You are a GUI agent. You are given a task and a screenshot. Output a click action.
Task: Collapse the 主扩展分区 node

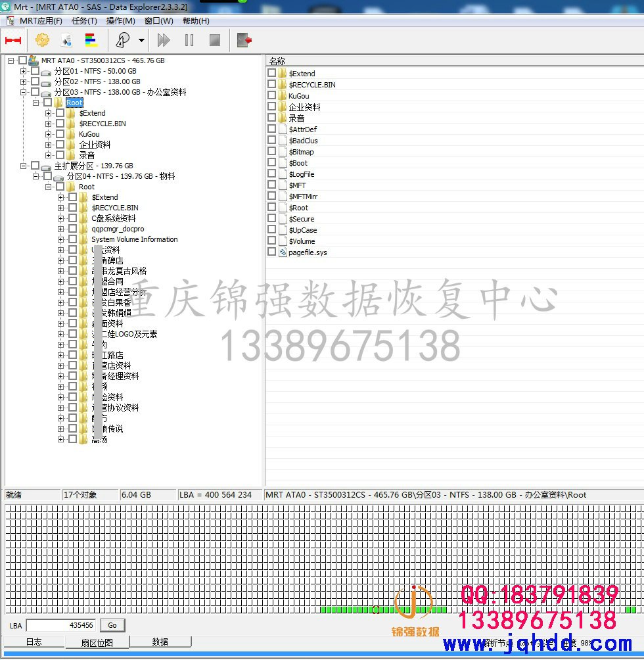pyautogui.click(x=24, y=166)
